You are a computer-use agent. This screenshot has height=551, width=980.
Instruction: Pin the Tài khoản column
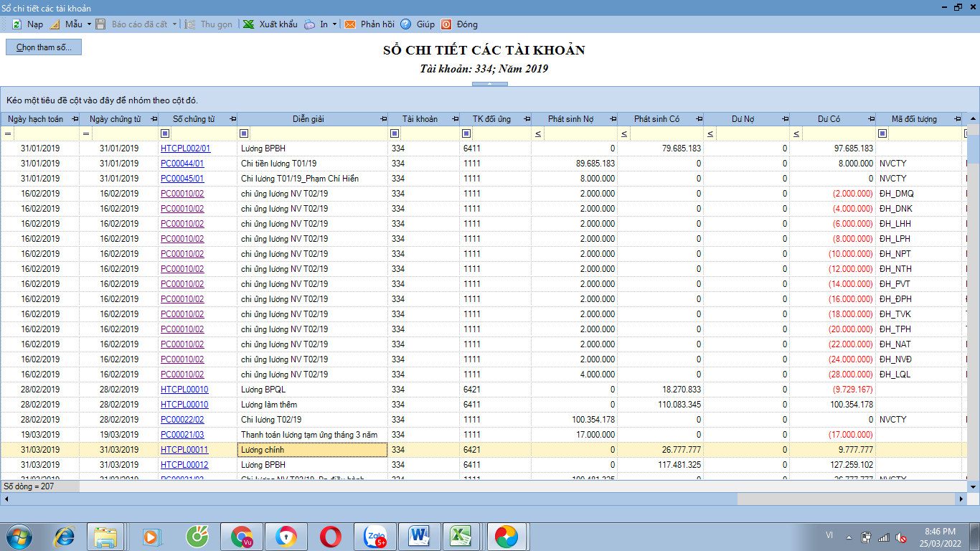pos(455,119)
